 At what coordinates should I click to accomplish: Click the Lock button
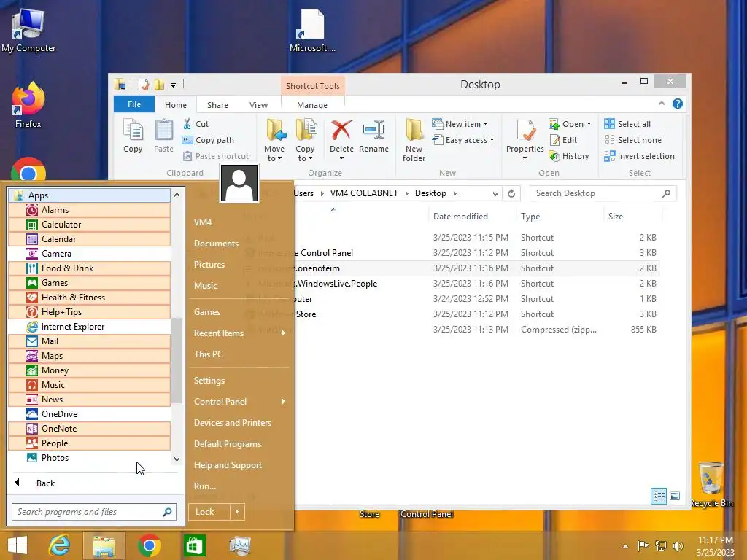pos(209,512)
